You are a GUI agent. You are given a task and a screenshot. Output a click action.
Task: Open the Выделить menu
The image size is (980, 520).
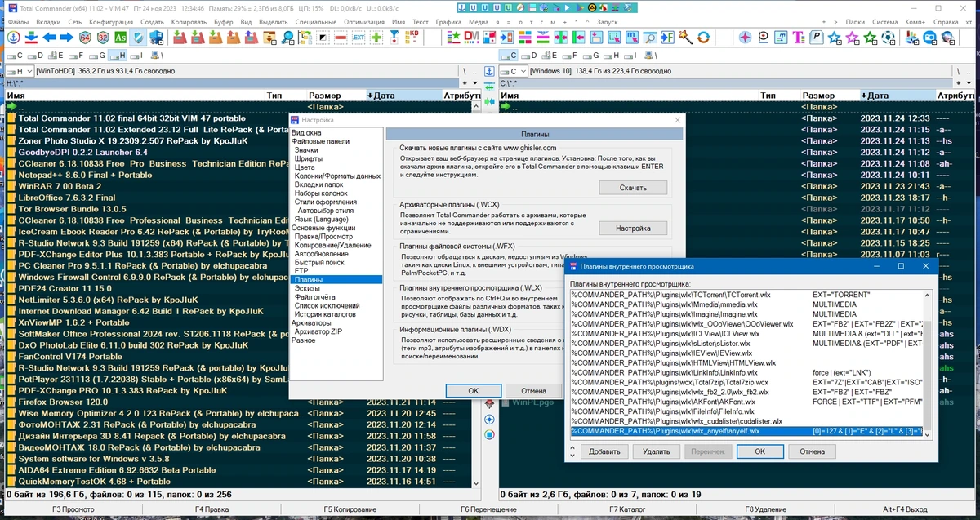click(x=273, y=21)
